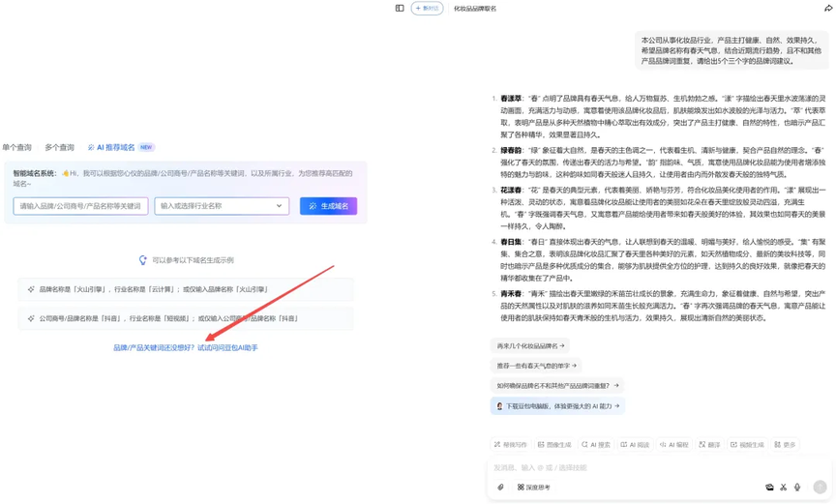The image size is (836, 504).
Task: Toggle 深度思考 mode
Action: click(x=534, y=487)
